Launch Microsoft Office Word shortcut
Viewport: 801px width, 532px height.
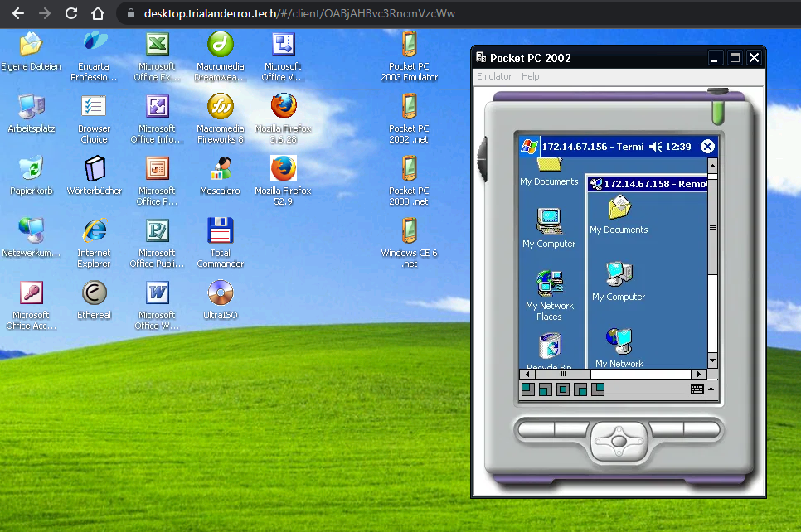point(157,306)
